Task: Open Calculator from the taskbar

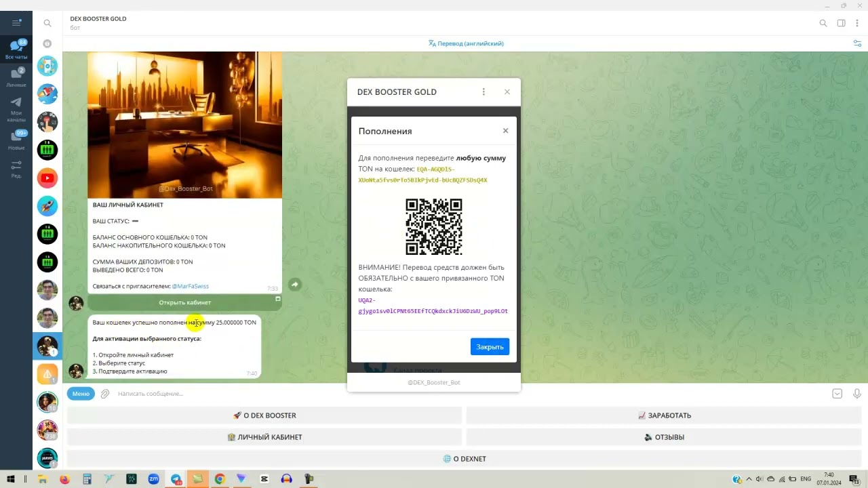Action: point(87,479)
